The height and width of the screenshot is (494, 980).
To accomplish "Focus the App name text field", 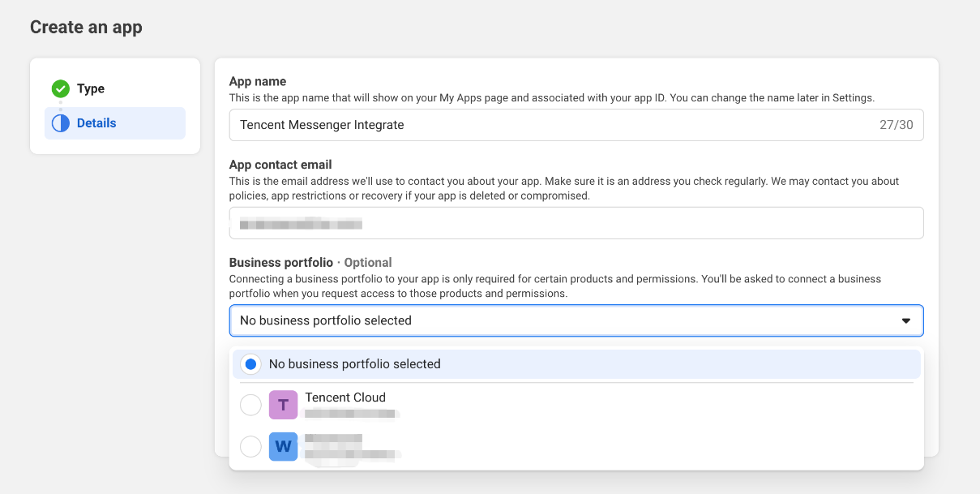I will point(551,125).
